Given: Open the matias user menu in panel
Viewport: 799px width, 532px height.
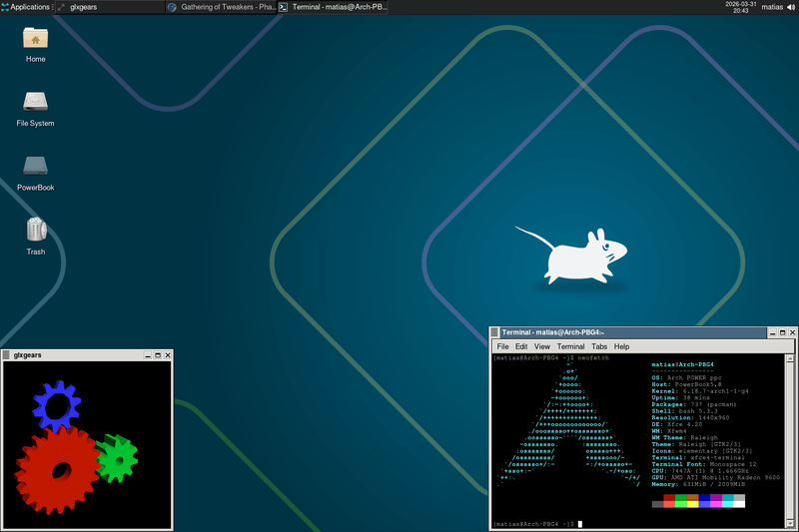Looking at the screenshot, I should click(772, 7).
